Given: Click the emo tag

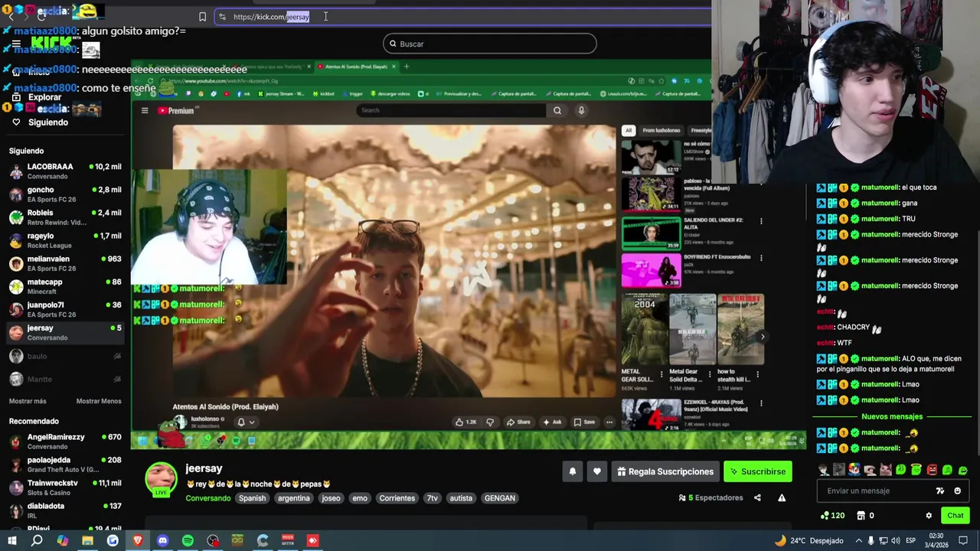Looking at the screenshot, I should tap(360, 498).
